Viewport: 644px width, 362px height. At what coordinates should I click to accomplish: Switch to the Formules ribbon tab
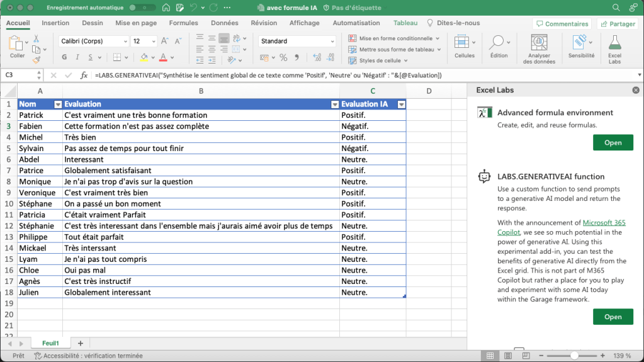pyautogui.click(x=183, y=23)
